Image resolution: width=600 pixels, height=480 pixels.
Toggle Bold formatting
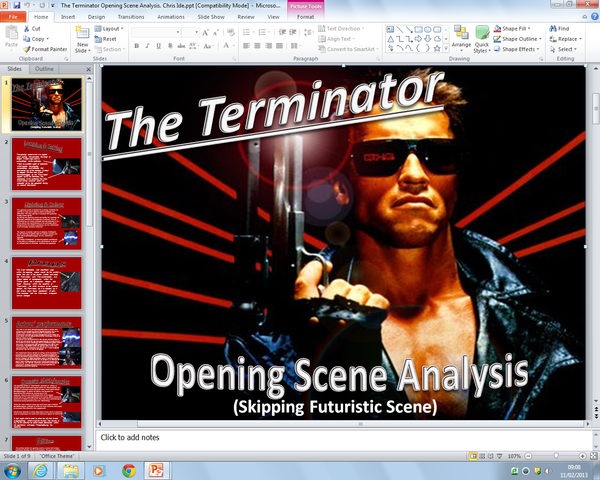(x=137, y=46)
